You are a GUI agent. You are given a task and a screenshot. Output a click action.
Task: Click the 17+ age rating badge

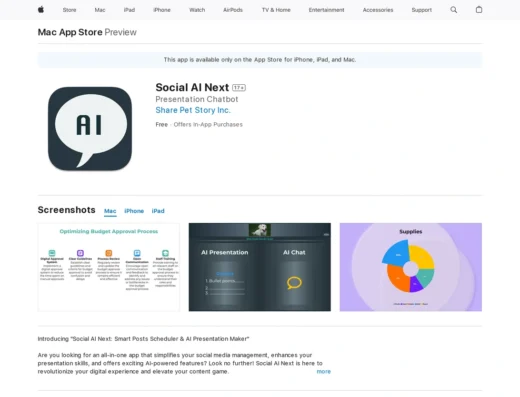coord(239,88)
